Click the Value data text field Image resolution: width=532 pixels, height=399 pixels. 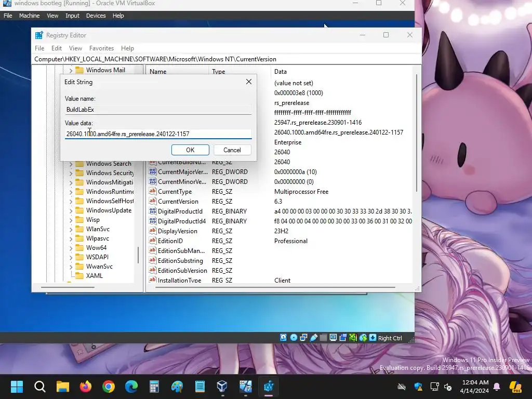158,134
